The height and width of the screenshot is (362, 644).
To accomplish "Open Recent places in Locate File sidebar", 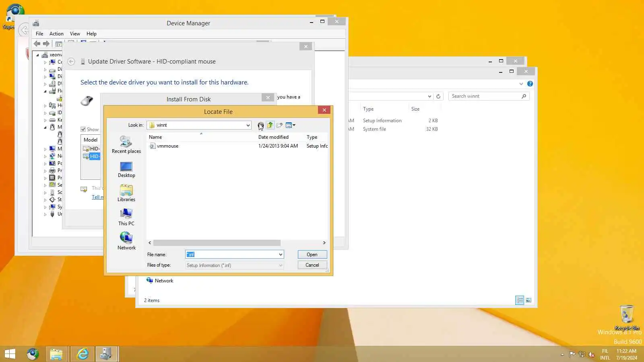I will [126, 145].
